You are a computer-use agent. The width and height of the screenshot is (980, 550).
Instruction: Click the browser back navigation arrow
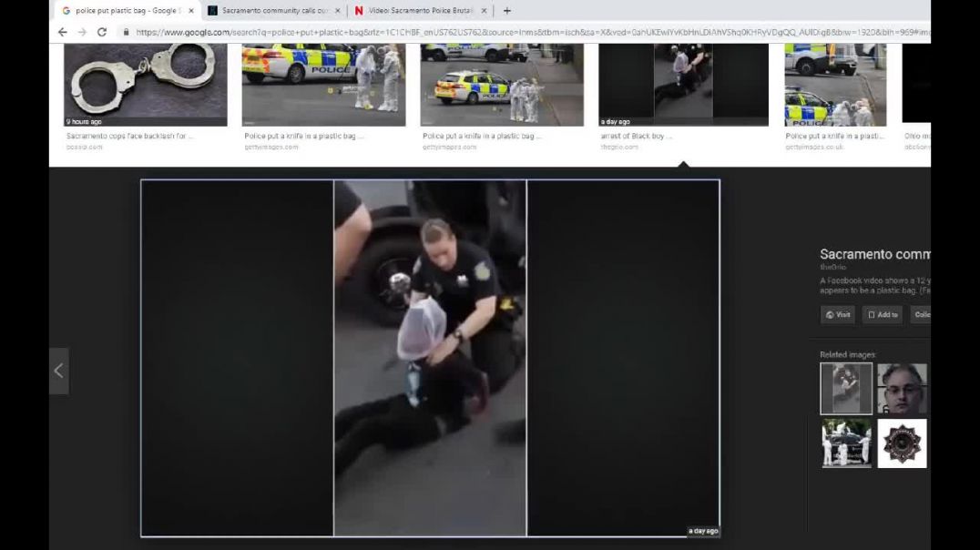pyautogui.click(x=61, y=30)
